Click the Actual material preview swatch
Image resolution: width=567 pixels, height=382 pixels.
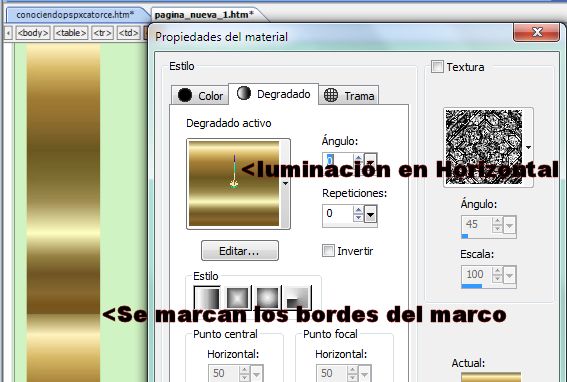[x=491, y=377]
